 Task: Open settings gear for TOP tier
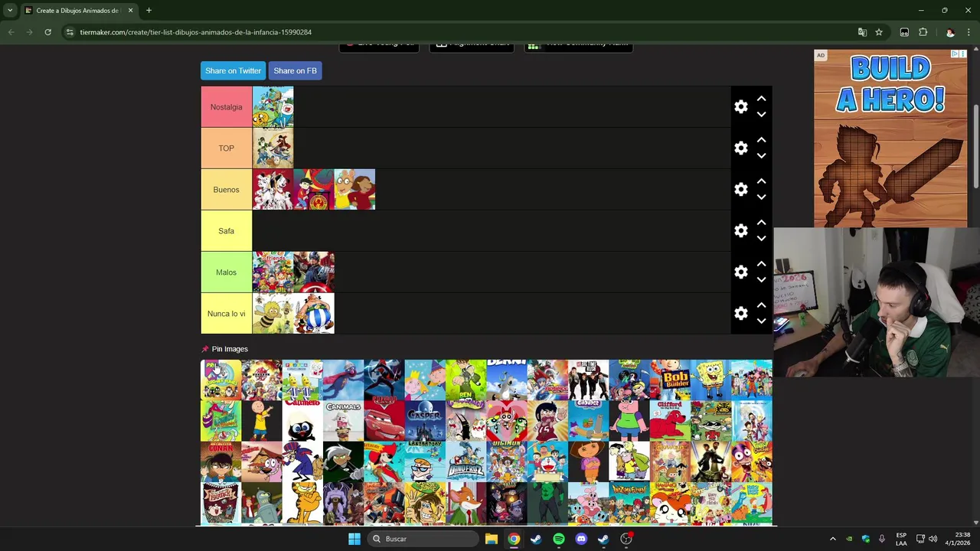(x=740, y=148)
